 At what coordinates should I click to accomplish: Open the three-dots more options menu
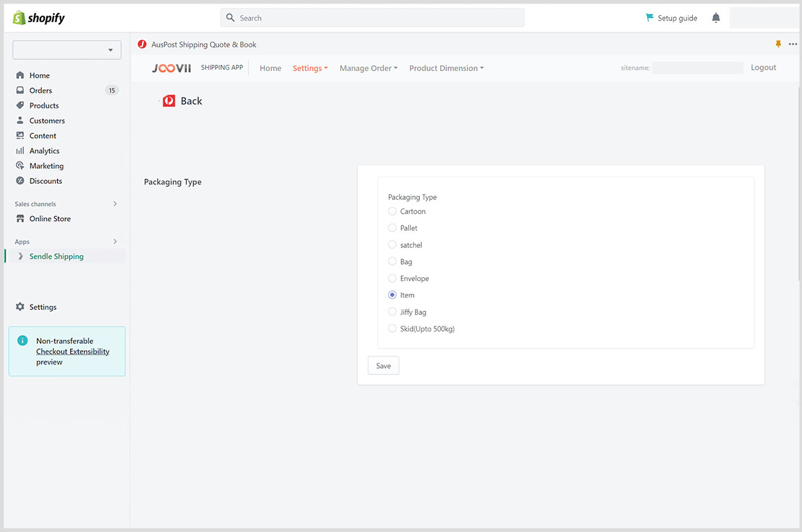(793, 44)
